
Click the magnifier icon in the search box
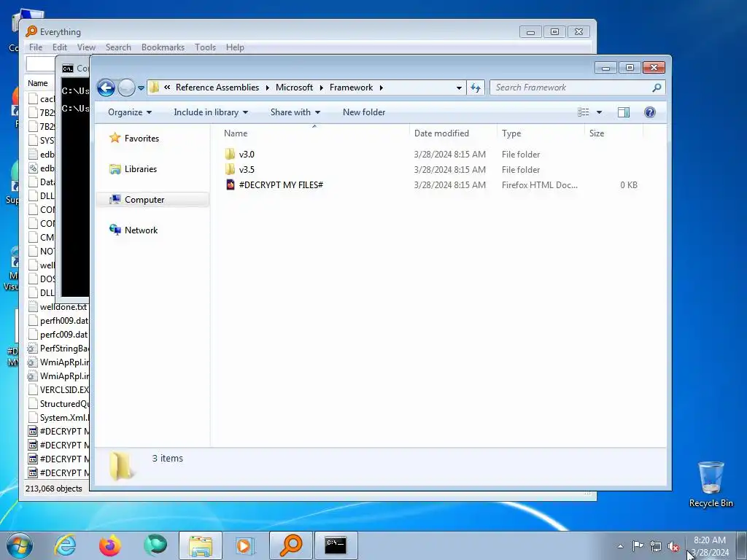657,87
